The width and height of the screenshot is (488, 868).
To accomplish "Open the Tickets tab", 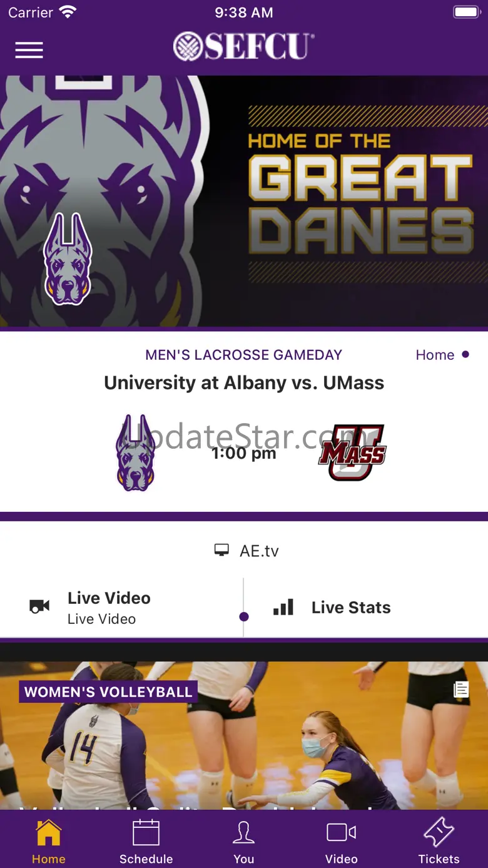I will coord(439,842).
